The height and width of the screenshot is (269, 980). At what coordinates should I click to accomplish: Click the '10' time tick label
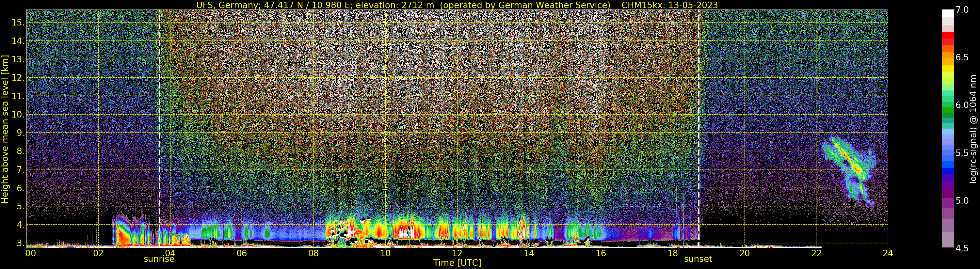point(385,253)
